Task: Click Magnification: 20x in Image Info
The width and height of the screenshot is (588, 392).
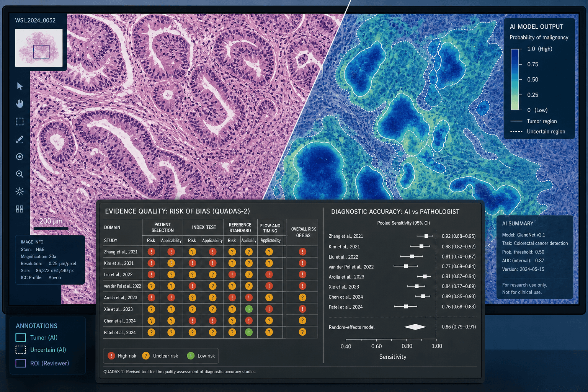Action: pos(38,256)
